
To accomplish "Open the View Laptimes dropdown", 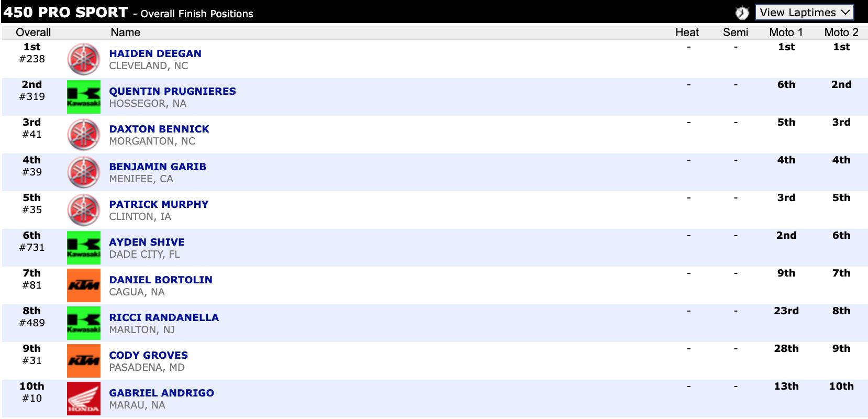I will point(804,13).
